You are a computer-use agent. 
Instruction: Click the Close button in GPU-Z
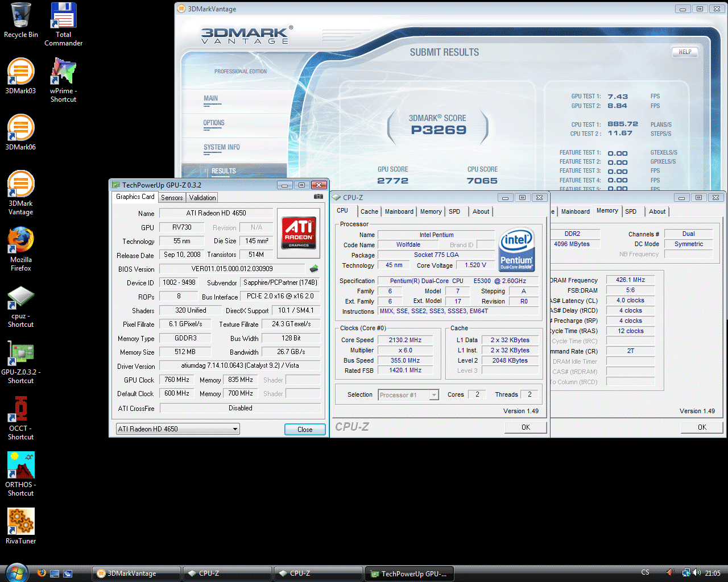pos(305,430)
